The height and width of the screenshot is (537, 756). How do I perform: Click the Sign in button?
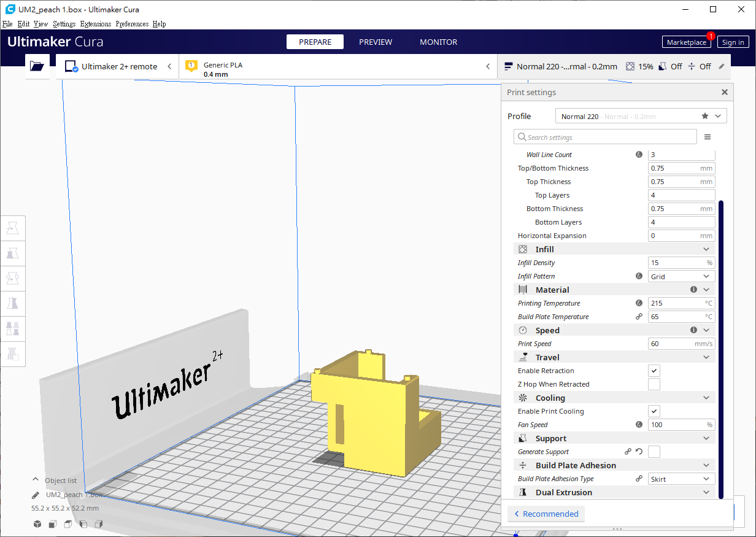tap(733, 42)
